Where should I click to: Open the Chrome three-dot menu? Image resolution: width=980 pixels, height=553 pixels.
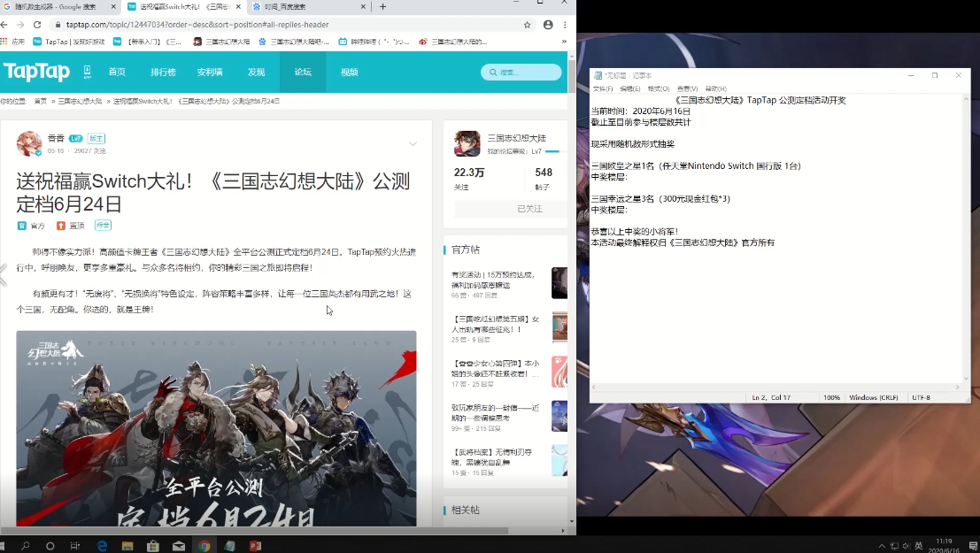565,25
